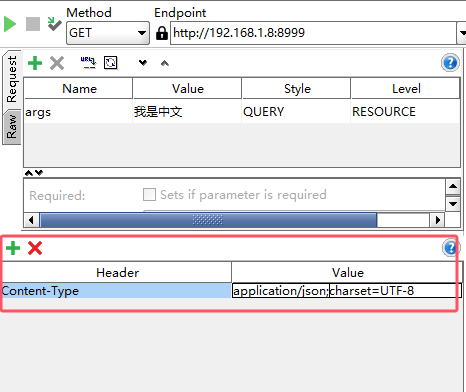Remove parameter with gray X icon

coord(57,63)
